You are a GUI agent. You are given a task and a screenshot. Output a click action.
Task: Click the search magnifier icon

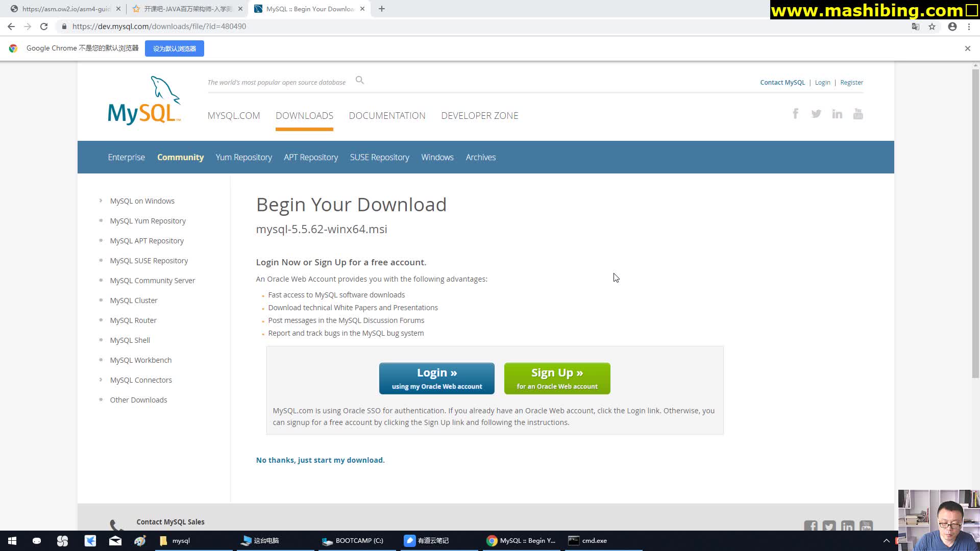coord(359,80)
